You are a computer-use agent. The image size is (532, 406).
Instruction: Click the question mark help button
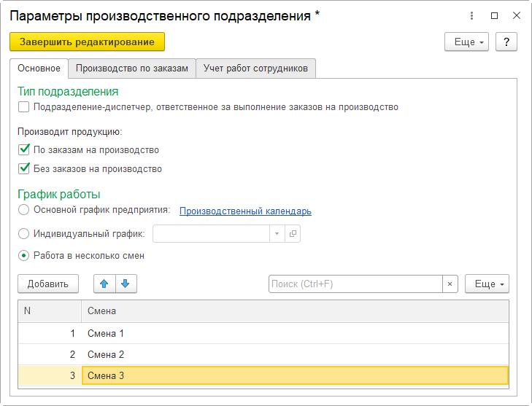pos(506,42)
